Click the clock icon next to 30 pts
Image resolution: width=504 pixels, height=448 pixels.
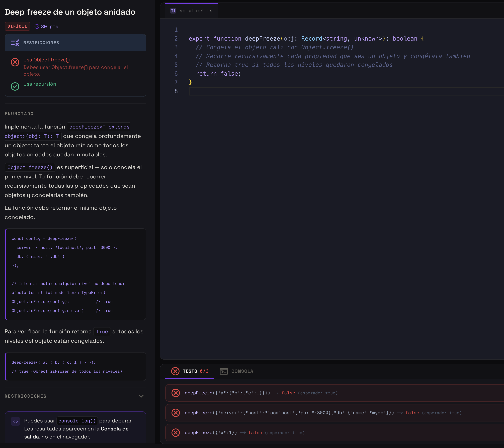click(37, 26)
